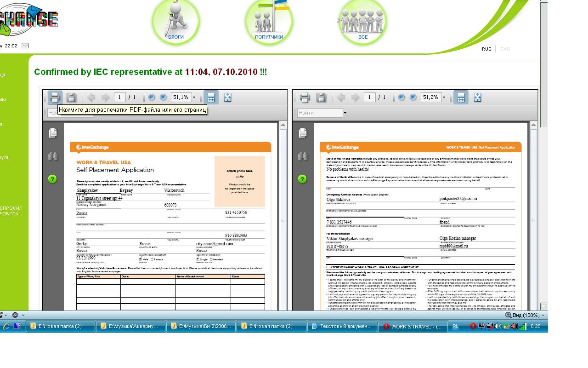The image size is (588, 368).
Task: Tick the Male gender checkbox
Action: coord(141,259)
